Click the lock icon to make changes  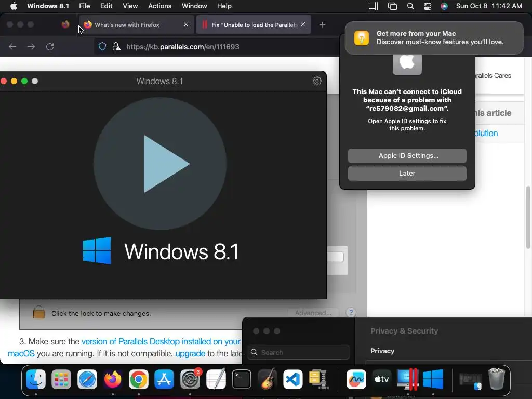point(38,312)
